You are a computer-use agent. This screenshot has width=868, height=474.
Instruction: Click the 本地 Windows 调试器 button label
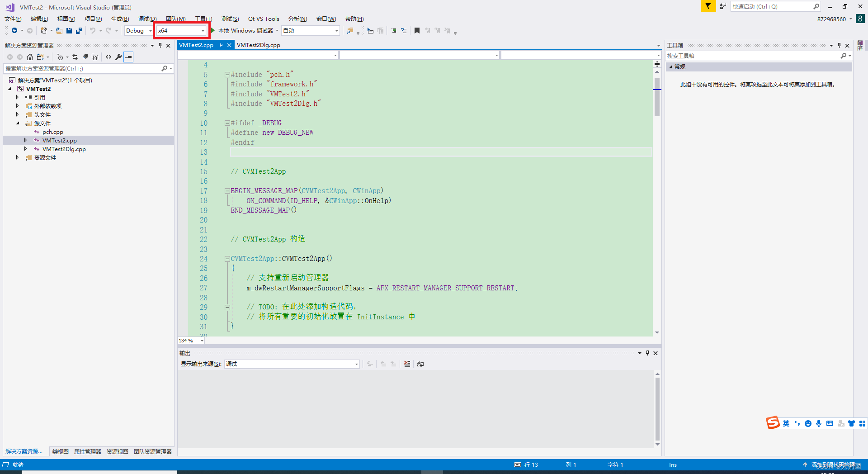(x=245, y=31)
